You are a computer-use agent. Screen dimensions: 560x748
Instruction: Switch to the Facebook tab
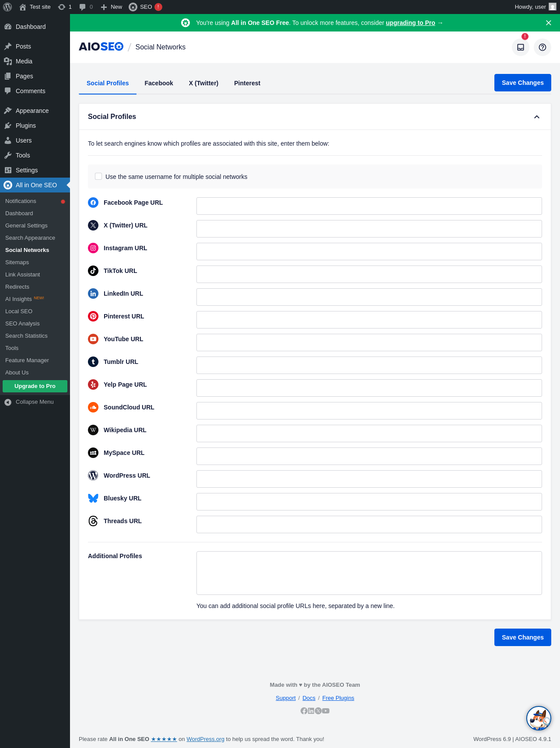(x=159, y=83)
